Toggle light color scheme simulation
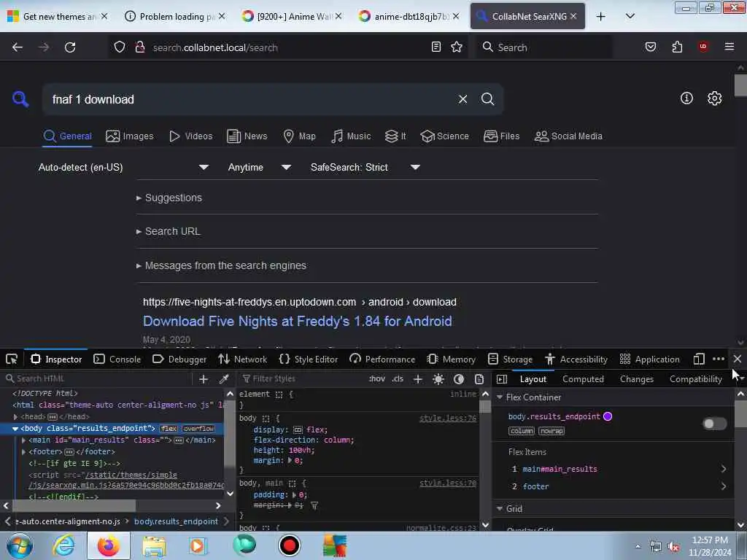747x560 pixels. coord(438,379)
